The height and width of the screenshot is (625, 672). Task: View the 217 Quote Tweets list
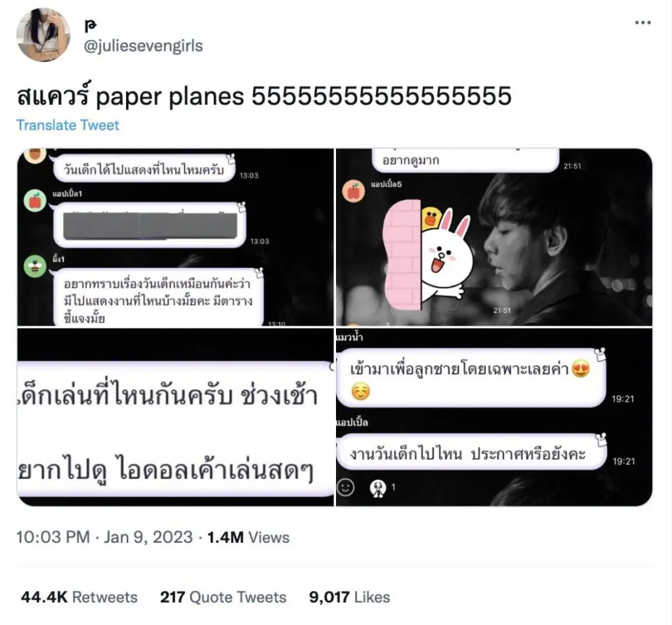(x=223, y=597)
